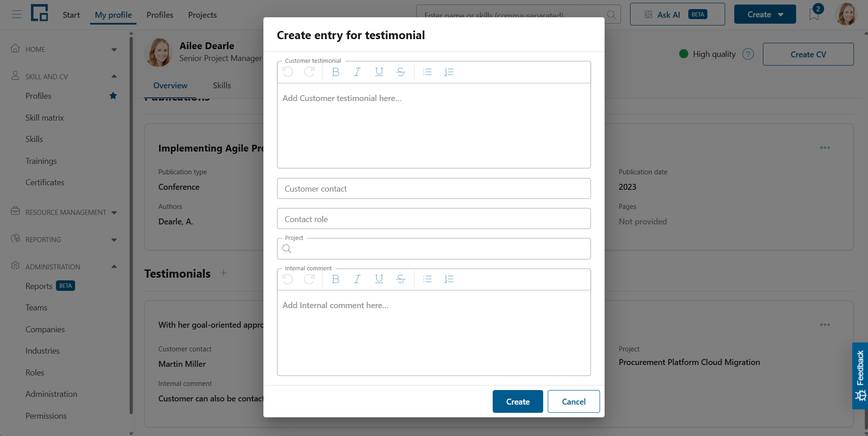
Task: Click Create button in testimonial dialog
Action: pyautogui.click(x=518, y=401)
